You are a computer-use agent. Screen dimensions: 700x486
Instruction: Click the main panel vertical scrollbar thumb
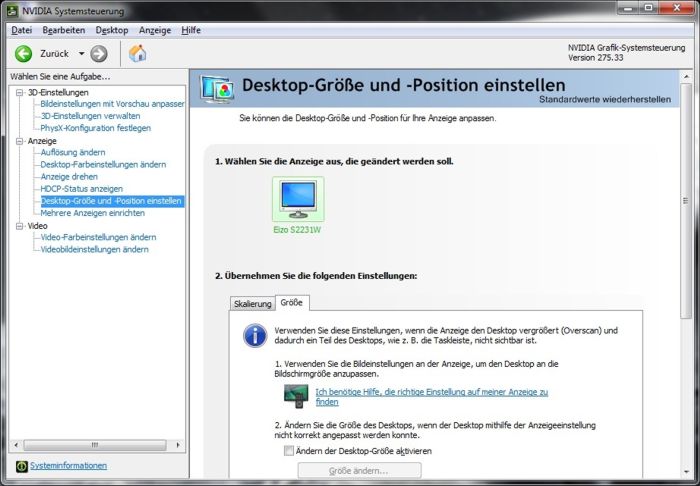686,200
